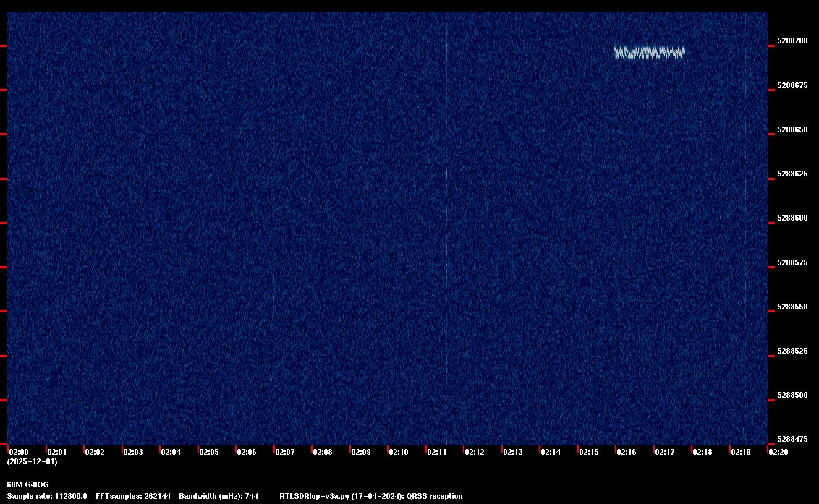Click the Sample rate: 112800.0 text
The height and width of the screenshot is (504, 819).
[x=47, y=496]
